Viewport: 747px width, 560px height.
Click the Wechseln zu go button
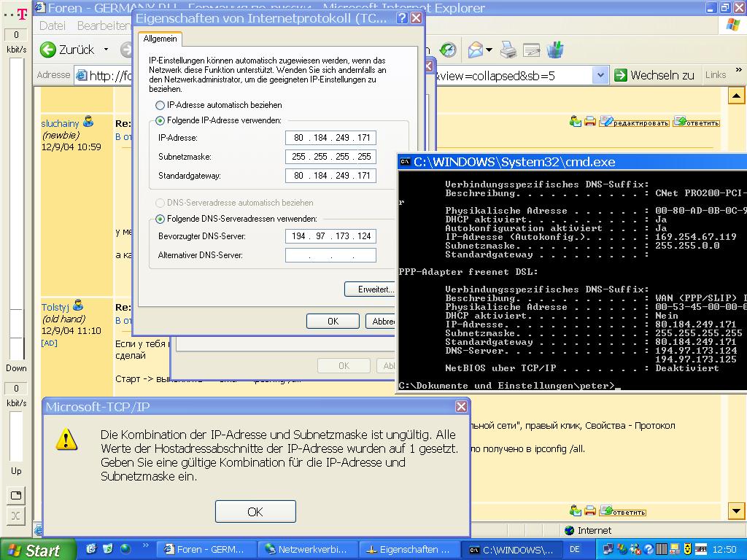pyautogui.click(x=654, y=75)
